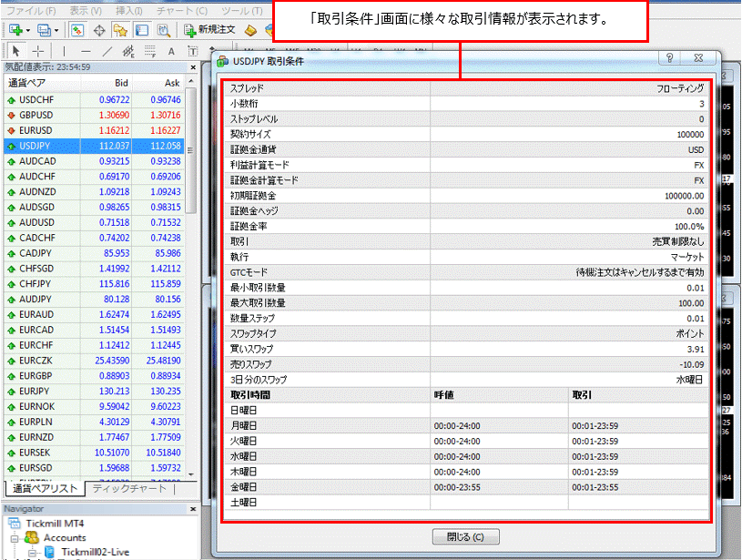Toggle the Market Watch toolbar icon
The image size is (742, 560).
pos(78,29)
